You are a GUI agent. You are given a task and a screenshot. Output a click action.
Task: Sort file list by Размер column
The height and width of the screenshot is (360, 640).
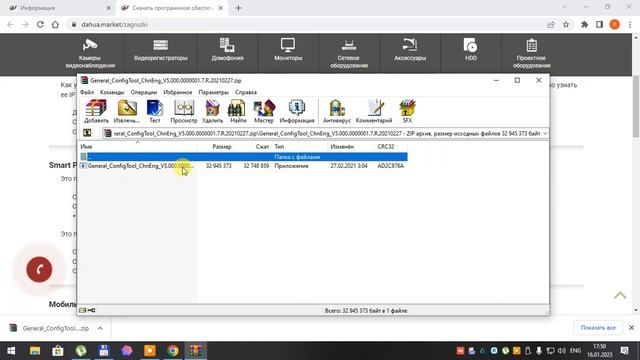[x=215, y=147]
